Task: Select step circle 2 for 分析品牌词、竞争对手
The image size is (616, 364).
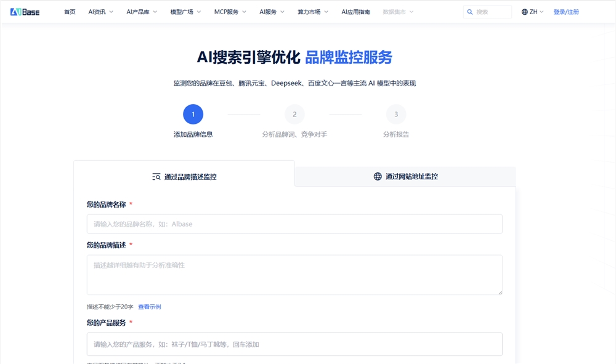Action: 294,114
